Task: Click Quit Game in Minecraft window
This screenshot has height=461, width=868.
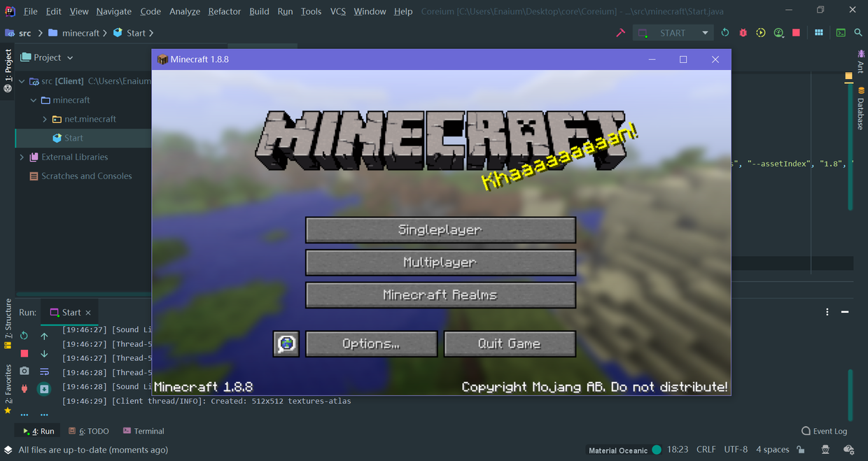Action: coord(510,344)
